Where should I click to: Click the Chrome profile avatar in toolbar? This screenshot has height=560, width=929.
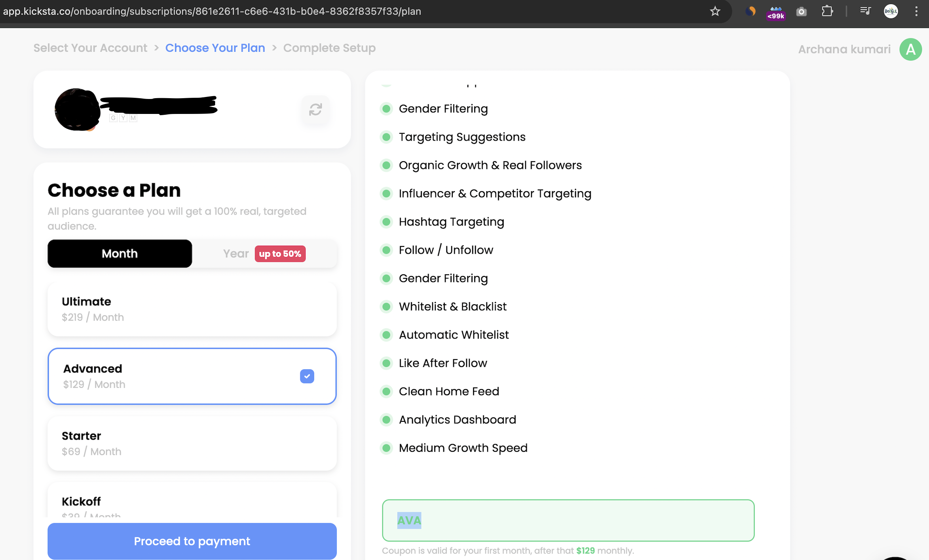pyautogui.click(x=891, y=11)
